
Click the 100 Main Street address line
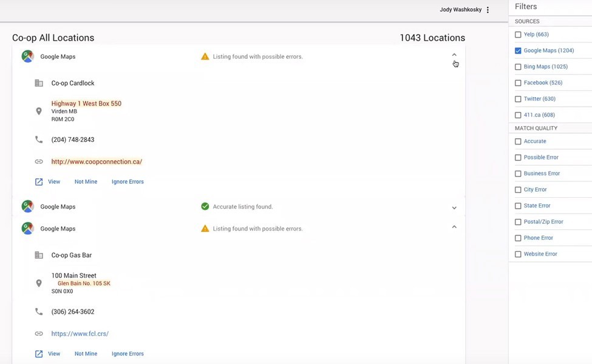[74, 275]
